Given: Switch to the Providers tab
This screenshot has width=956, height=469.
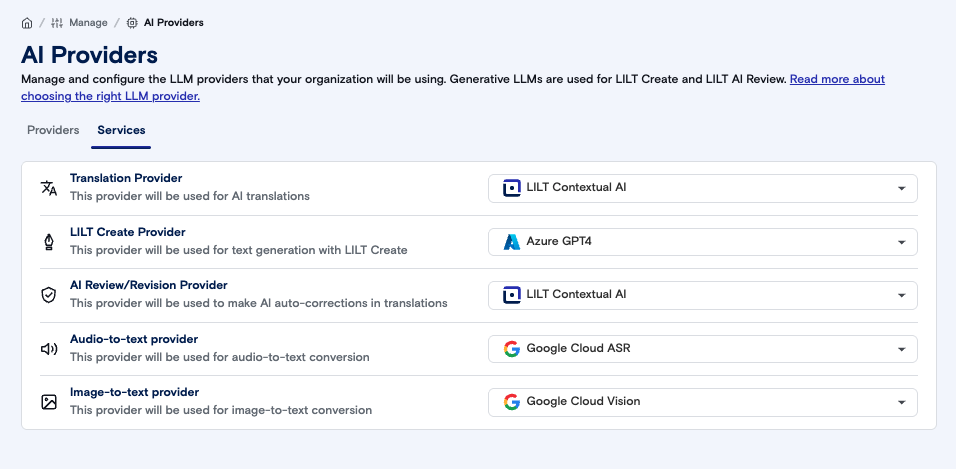Looking at the screenshot, I should click(x=53, y=130).
